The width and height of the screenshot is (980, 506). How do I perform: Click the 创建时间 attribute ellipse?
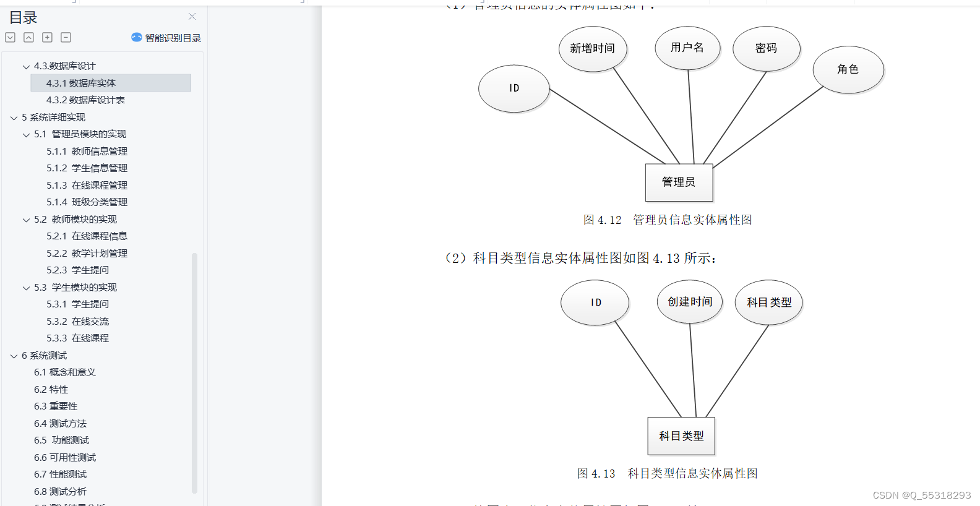click(x=690, y=302)
